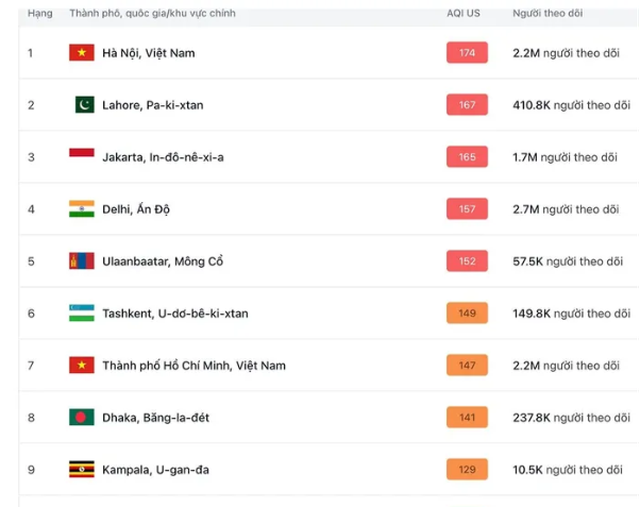Click the Hạng column header
This screenshot has width=640, height=507.
pos(40,13)
